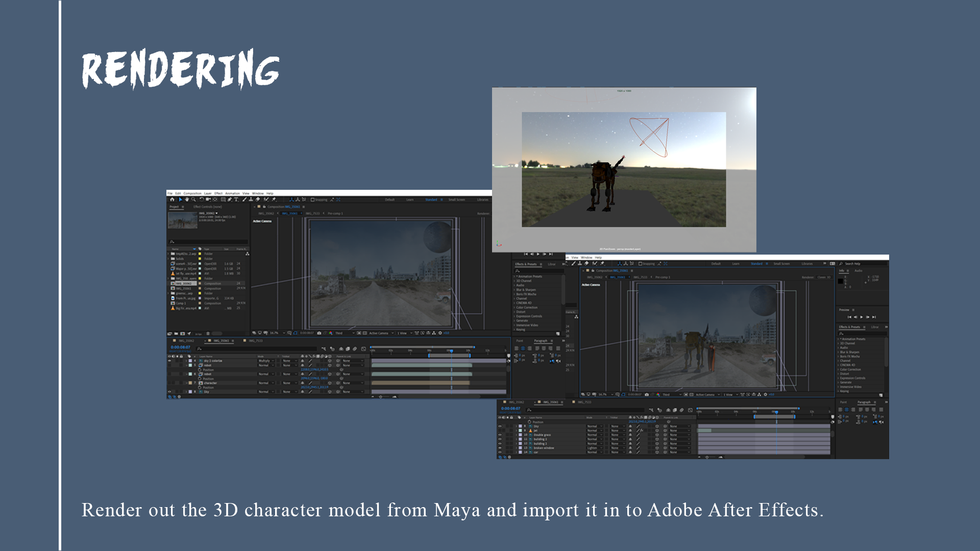The image size is (980, 551).
Task: Click the Pre-comp 1 breadcrumb in the left viewer
Action: 335,213
